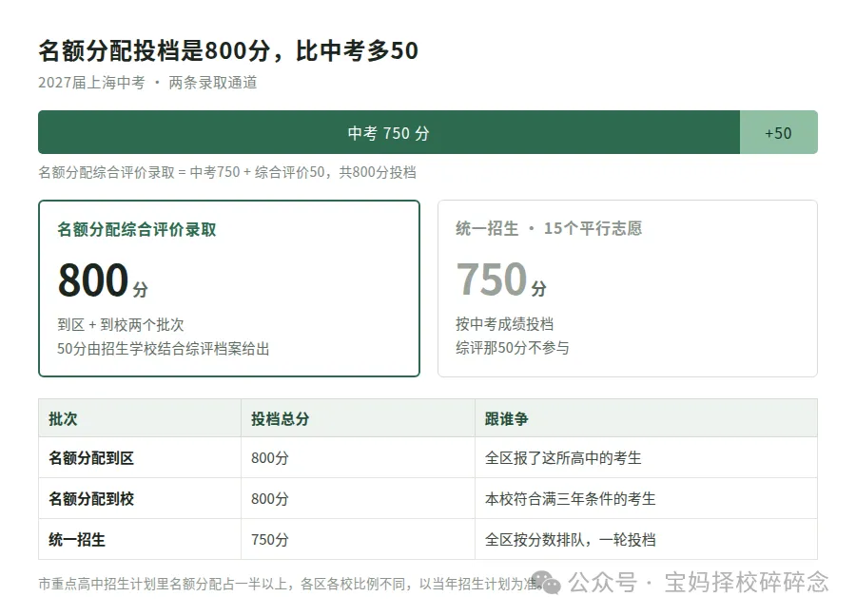Screen dimensions: 856x616
Task: Select the '统一招生 · 15个平行志愿' card title
Action: [x=549, y=228]
